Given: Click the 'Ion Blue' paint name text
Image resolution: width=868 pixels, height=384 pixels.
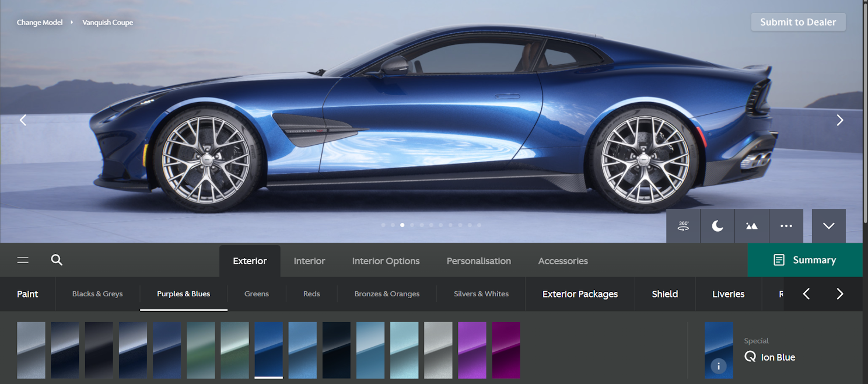Looking at the screenshot, I should coord(778,357).
